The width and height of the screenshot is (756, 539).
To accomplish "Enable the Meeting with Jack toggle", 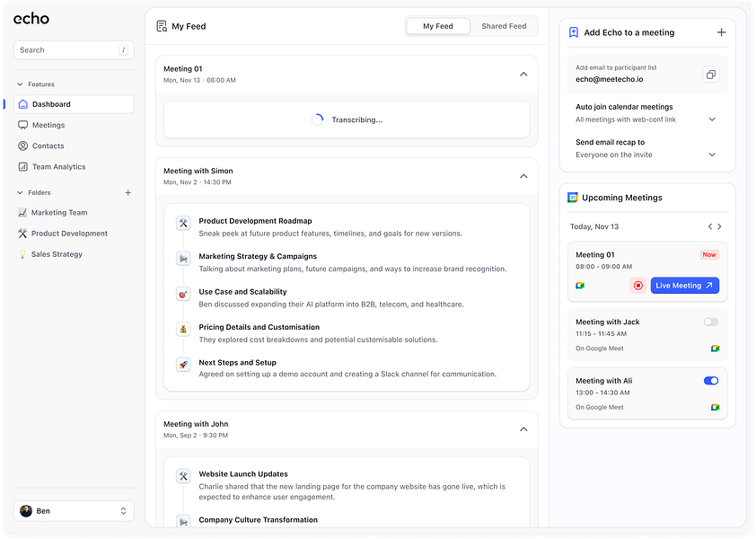I will pyautogui.click(x=711, y=322).
